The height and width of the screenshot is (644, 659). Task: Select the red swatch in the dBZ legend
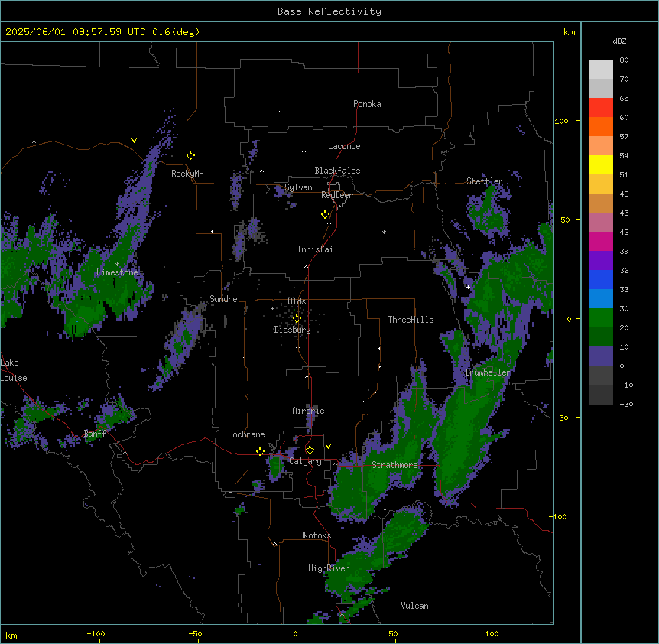tap(601, 108)
